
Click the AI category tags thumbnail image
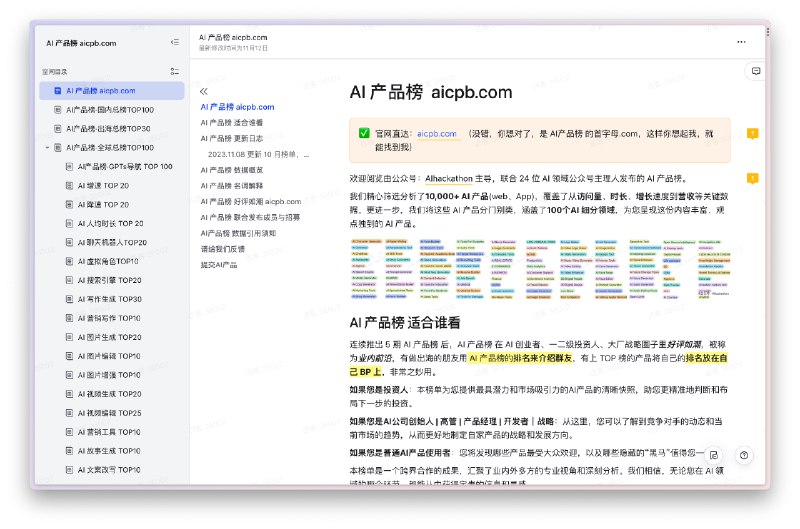click(540, 268)
